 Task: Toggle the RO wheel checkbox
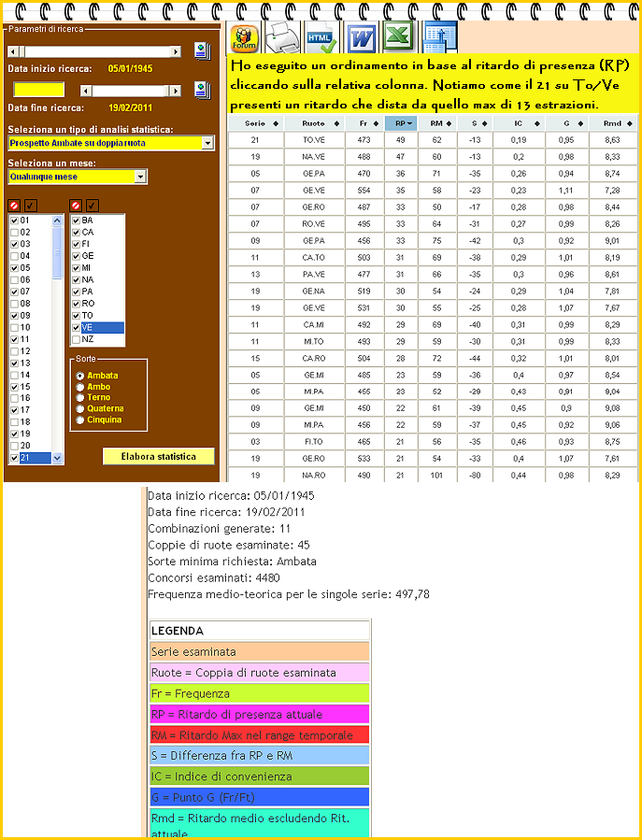76,304
